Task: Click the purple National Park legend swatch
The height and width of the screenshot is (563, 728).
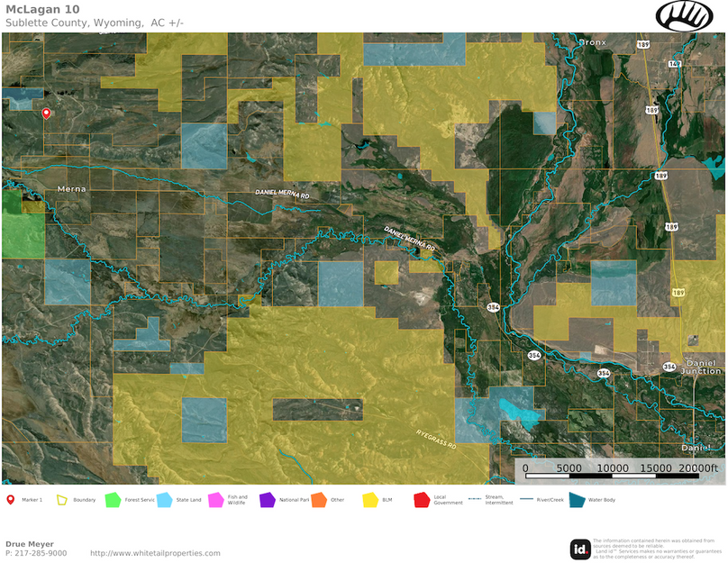Action: coord(267,499)
